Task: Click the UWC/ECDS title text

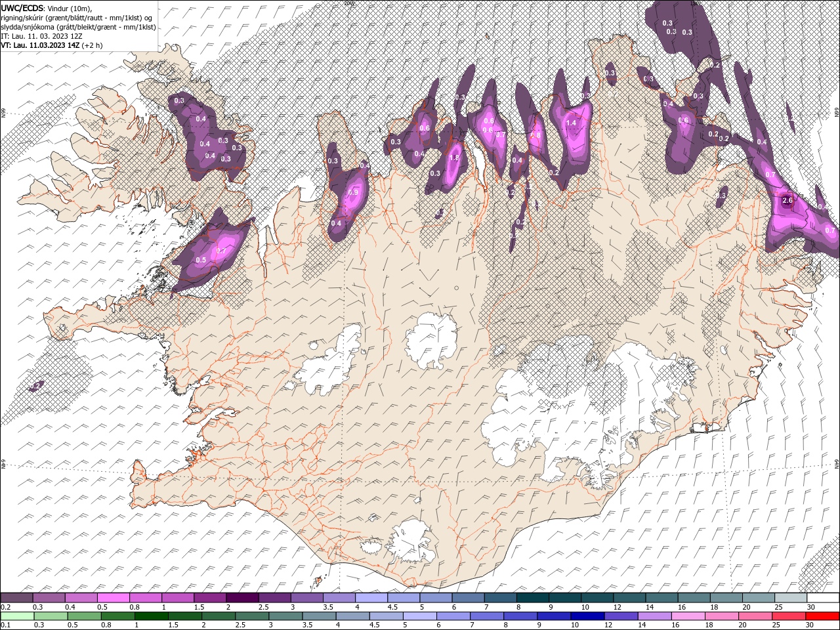Action: [22, 8]
